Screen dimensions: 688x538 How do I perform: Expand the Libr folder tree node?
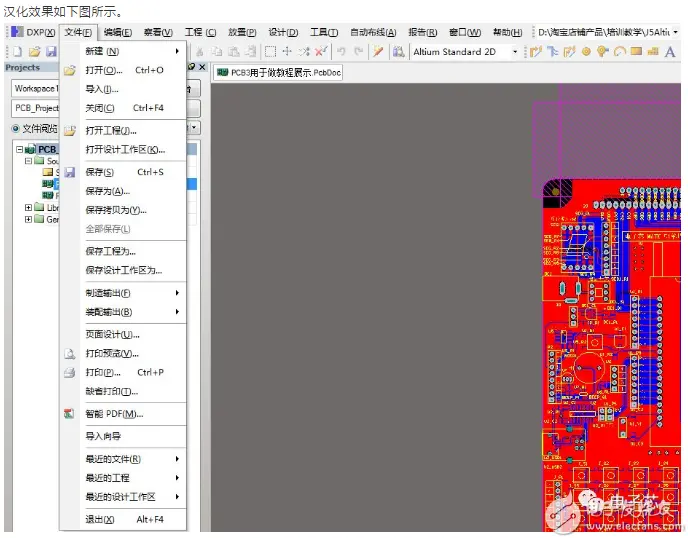(29, 207)
